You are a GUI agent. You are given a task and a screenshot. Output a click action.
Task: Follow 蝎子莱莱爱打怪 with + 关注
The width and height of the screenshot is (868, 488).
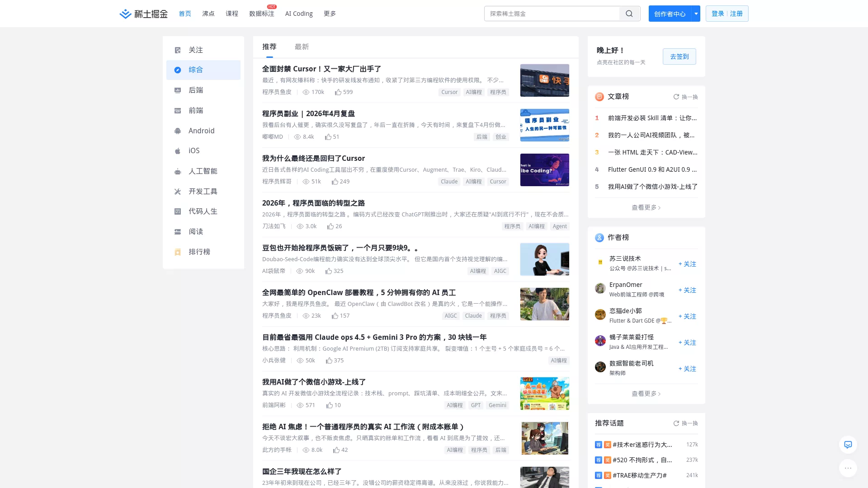click(x=687, y=343)
